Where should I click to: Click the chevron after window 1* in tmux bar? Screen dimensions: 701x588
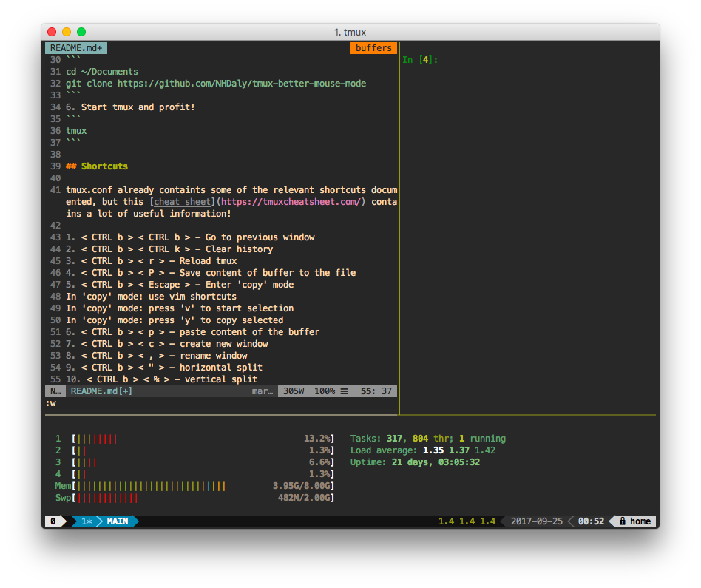[100, 521]
